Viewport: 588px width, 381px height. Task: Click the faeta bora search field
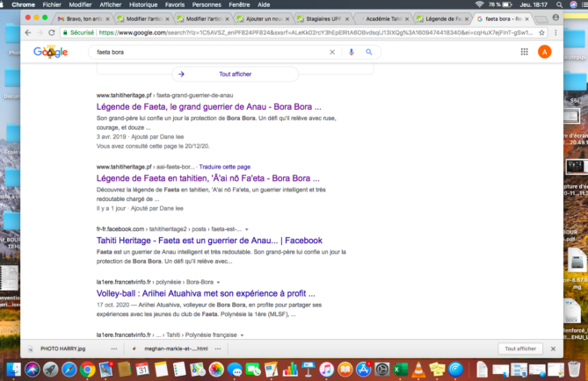210,52
